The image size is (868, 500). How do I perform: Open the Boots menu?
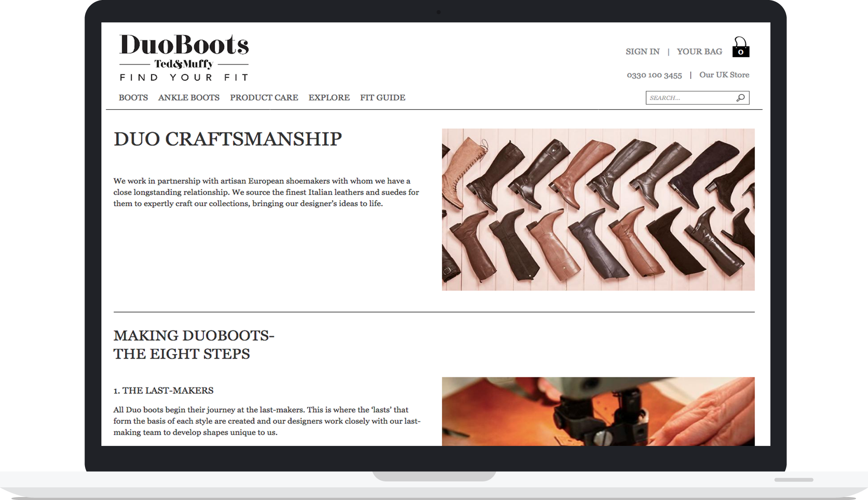(133, 98)
